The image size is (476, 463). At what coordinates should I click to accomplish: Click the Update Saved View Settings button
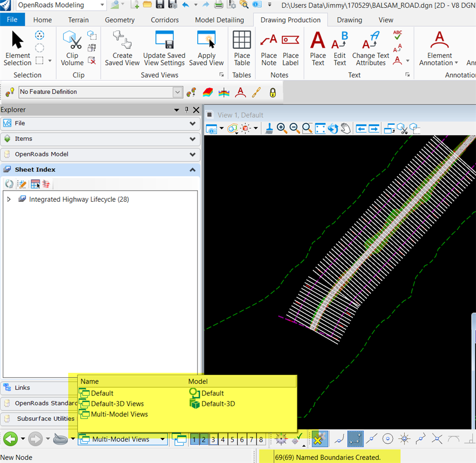(x=164, y=48)
